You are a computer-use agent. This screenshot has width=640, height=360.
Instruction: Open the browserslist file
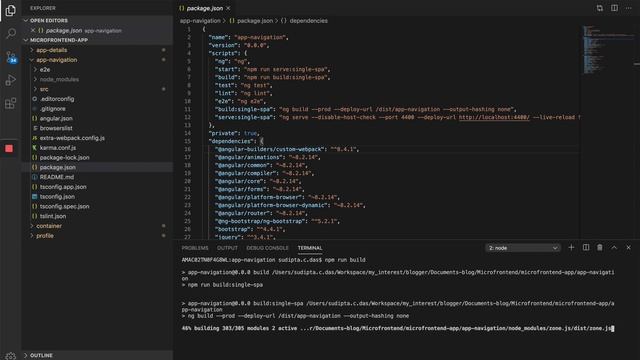coord(56,128)
